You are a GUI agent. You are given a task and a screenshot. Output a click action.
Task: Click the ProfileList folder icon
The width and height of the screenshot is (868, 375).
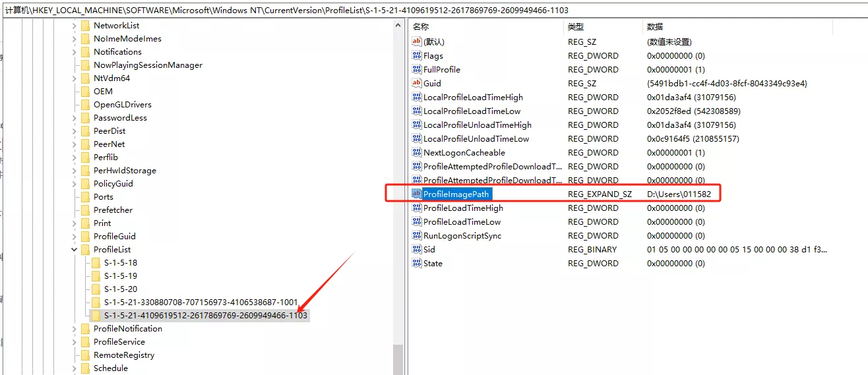pos(85,249)
